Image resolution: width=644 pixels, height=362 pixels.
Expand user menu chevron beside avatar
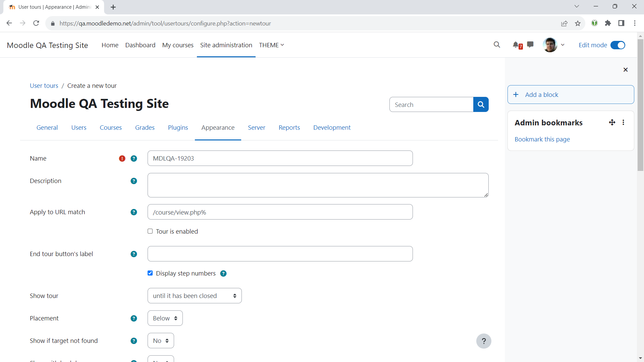tap(563, 45)
